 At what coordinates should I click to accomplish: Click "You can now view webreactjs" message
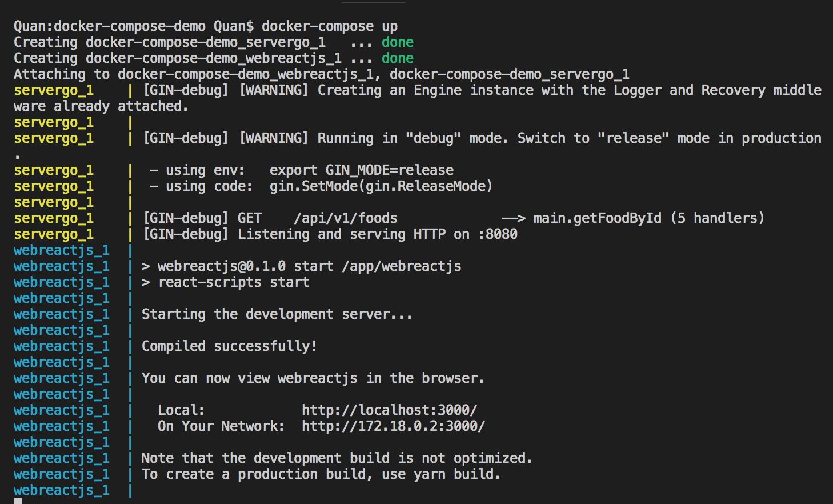pyautogui.click(x=249, y=378)
